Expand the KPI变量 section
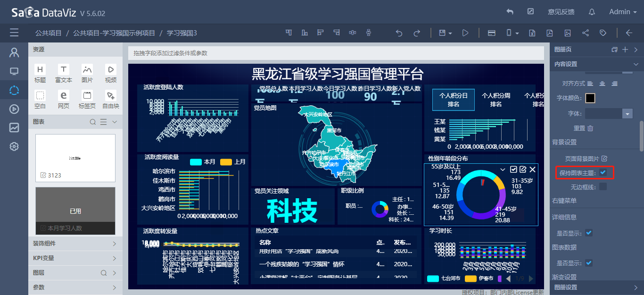The image size is (644, 295). (75, 258)
